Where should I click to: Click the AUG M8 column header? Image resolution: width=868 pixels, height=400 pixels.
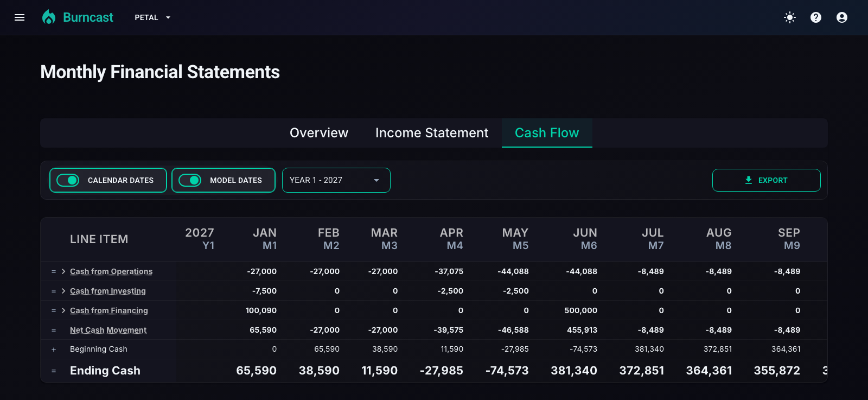tap(719, 239)
